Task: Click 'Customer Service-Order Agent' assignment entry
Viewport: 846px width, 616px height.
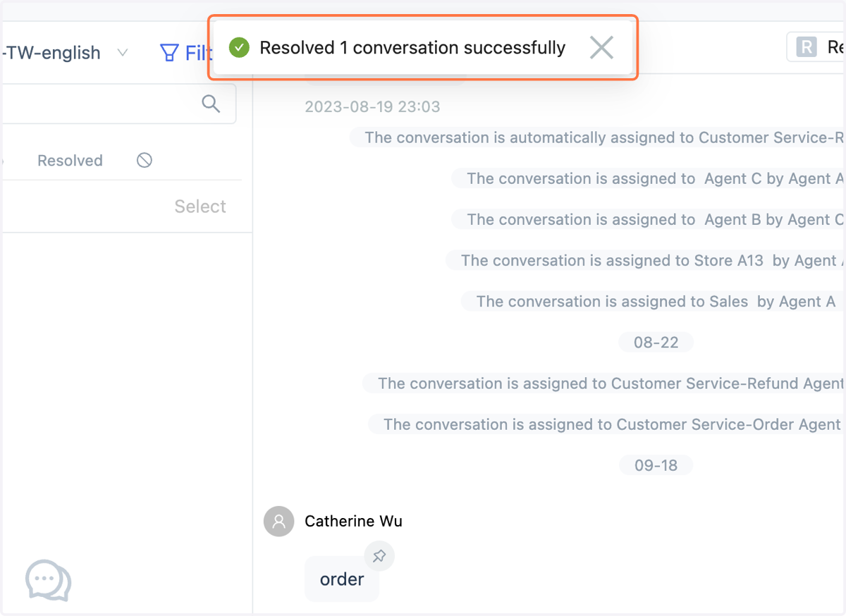Action: (607, 424)
